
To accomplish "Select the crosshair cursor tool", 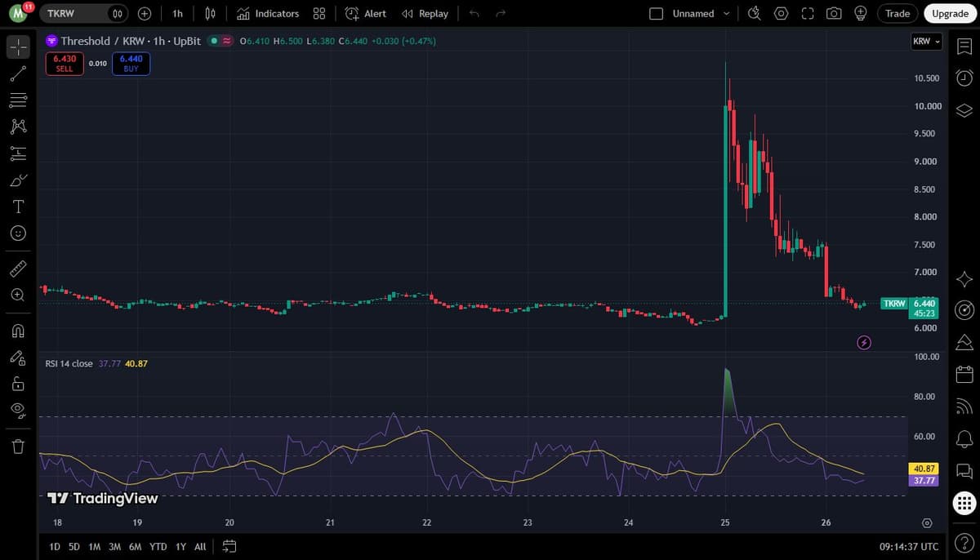I will tap(18, 47).
